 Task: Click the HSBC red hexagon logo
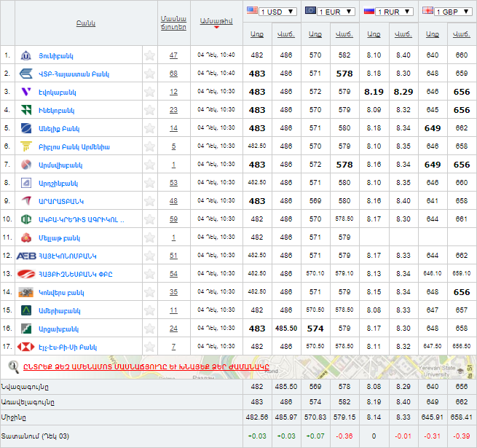(26, 347)
